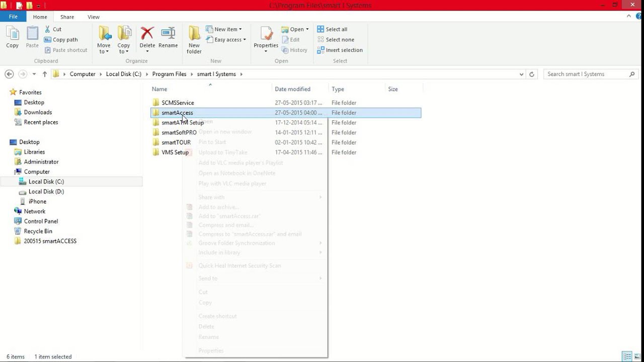Screen dimensions: 644x362
Task: Click the Paste clipboard icon
Action: pos(32,37)
